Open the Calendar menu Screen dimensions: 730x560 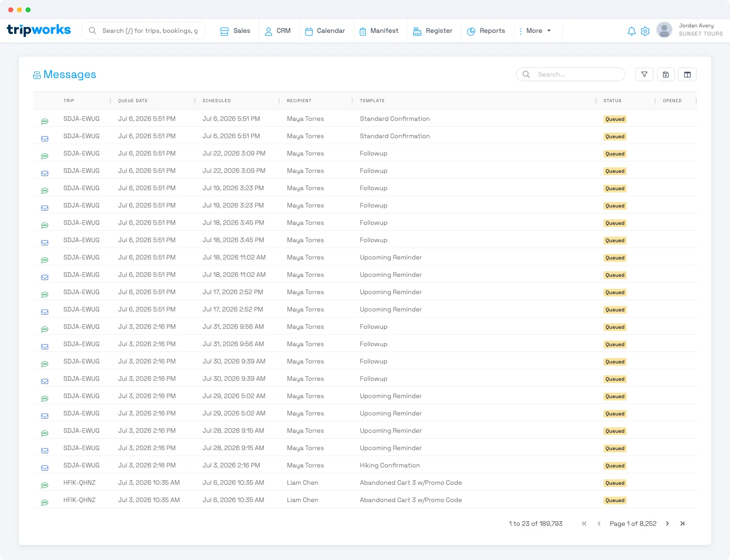[x=325, y=31]
